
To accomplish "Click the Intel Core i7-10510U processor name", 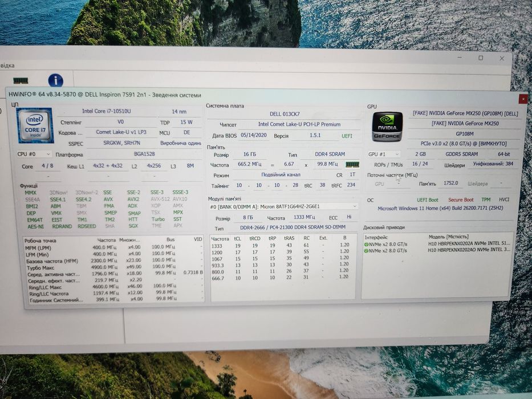I will [107, 111].
